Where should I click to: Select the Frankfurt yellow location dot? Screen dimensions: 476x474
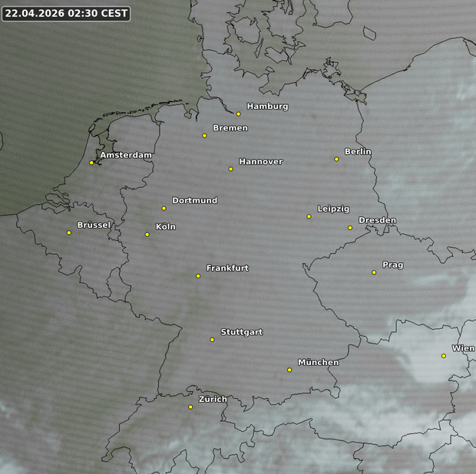point(198,276)
